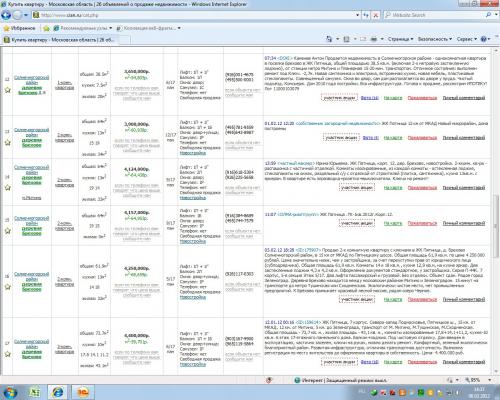The image size is (500, 400).
Task: Click the scrollbar up arrow
Action: pyautogui.click(x=496, y=51)
